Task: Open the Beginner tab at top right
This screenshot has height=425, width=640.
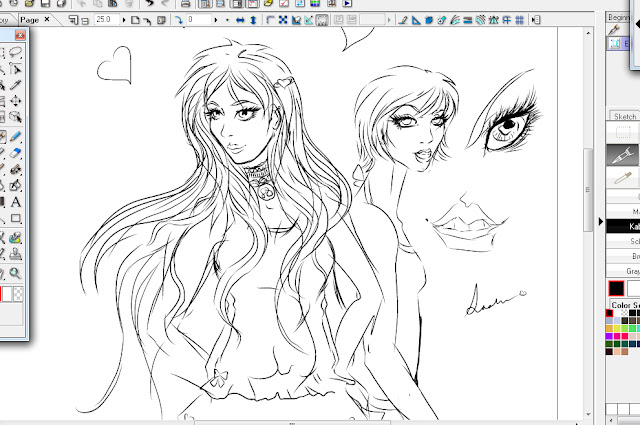Action: pyautogui.click(x=619, y=18)
